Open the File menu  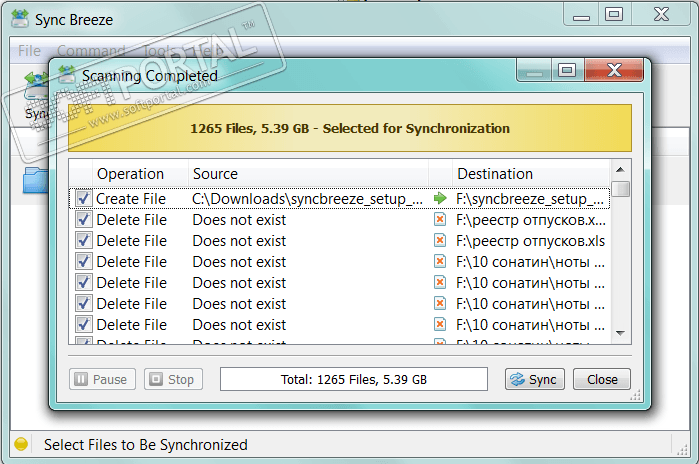pos(29,50)
